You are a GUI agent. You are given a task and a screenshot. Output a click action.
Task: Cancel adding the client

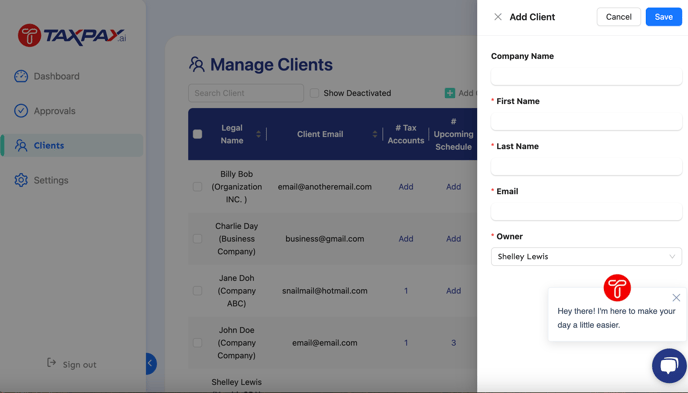click(x=619, y=17)
